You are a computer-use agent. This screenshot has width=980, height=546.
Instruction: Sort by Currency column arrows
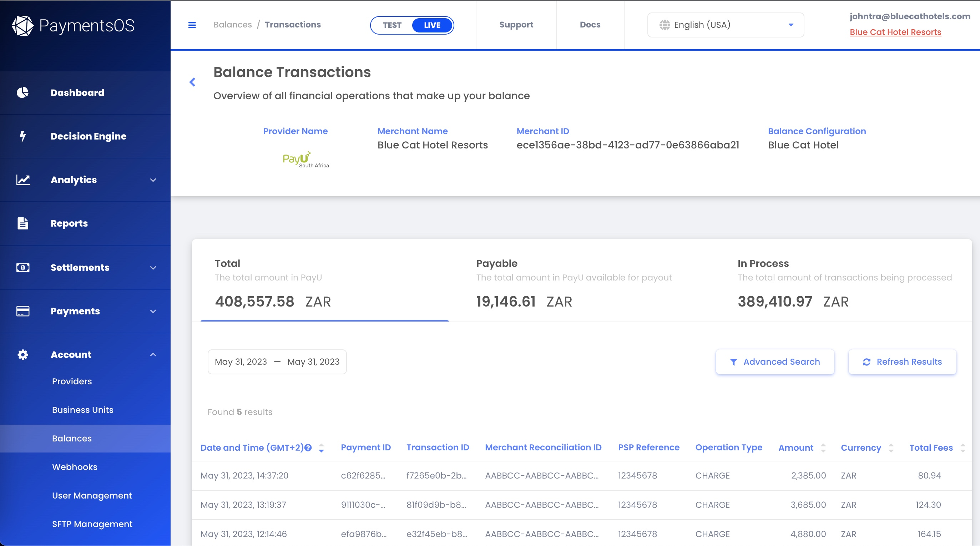(891, 448)
